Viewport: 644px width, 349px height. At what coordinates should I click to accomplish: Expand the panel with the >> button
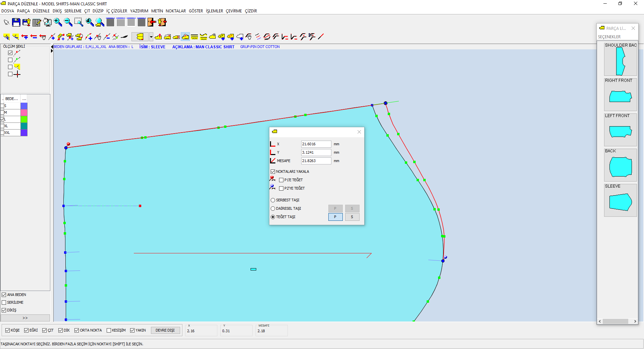click(x=25, y=318)
